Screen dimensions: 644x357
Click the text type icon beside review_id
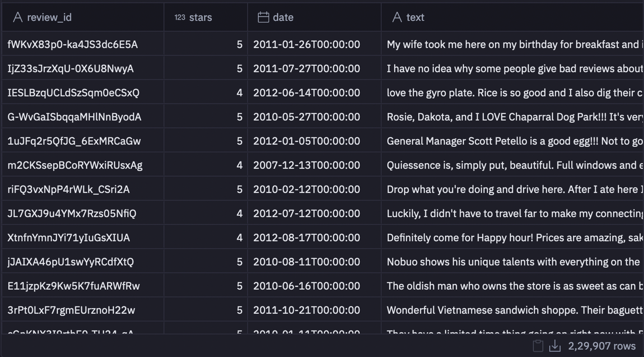coord(18,17)
